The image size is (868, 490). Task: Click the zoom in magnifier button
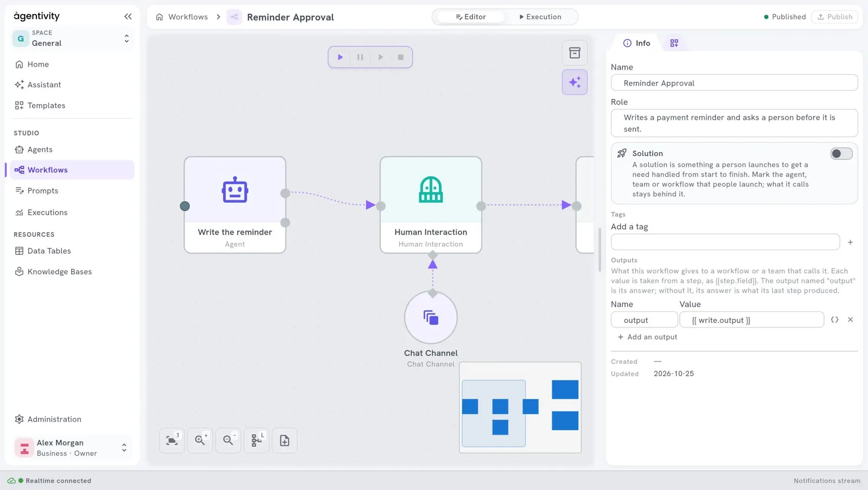[200, 441]
